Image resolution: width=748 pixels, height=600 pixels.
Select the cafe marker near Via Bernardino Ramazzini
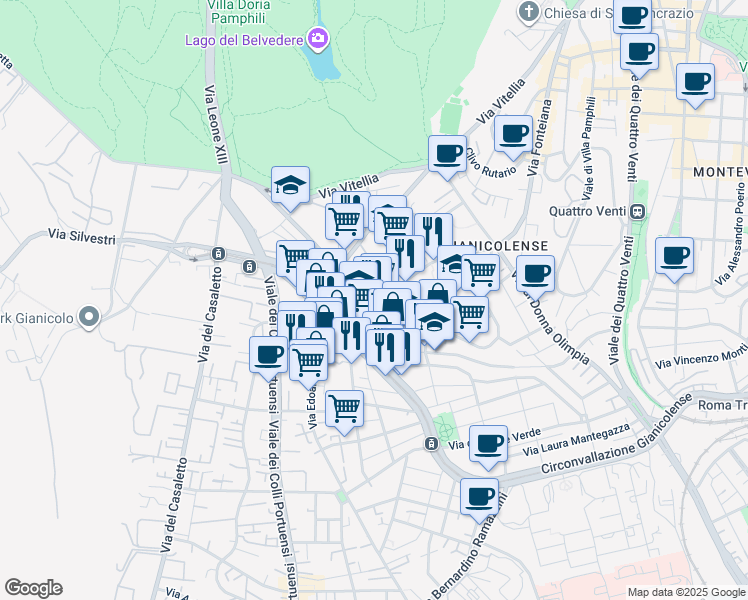(480, 495)
